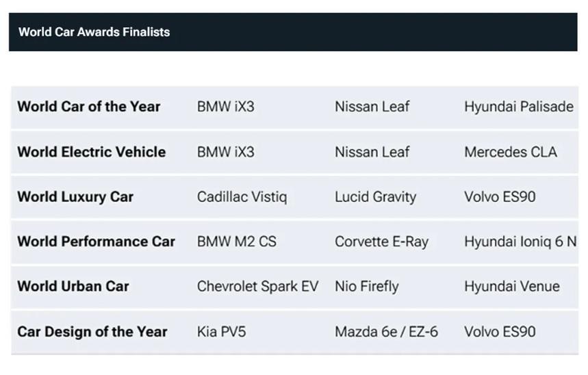Click BMW iX3 in World Car of the Year row
588x375 pixels.
pos(226,107)
